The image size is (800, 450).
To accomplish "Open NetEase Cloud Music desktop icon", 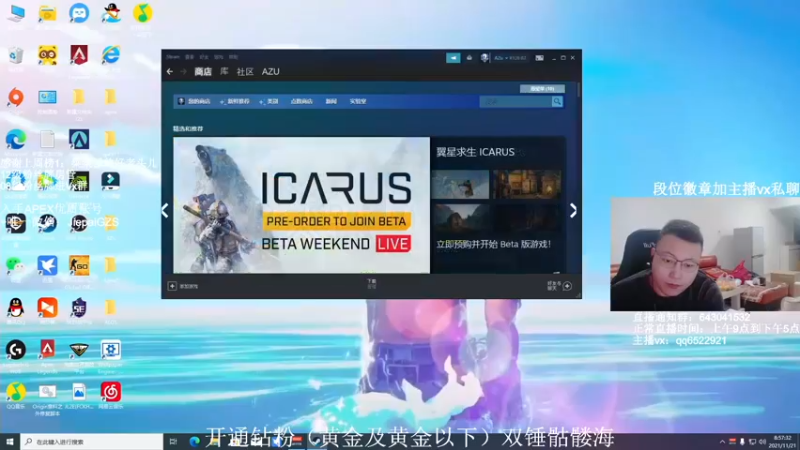I will 111,393.
